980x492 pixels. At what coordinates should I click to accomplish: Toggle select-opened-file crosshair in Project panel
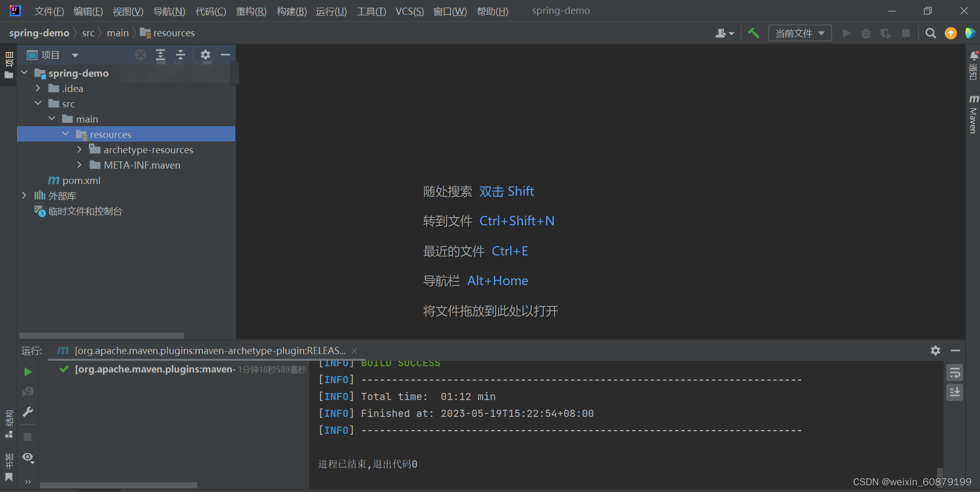140,55
